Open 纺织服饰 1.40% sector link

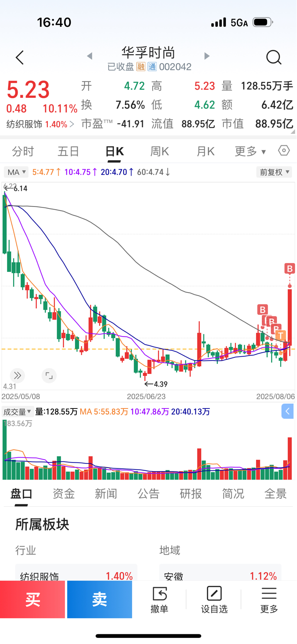tap(40, 124)
